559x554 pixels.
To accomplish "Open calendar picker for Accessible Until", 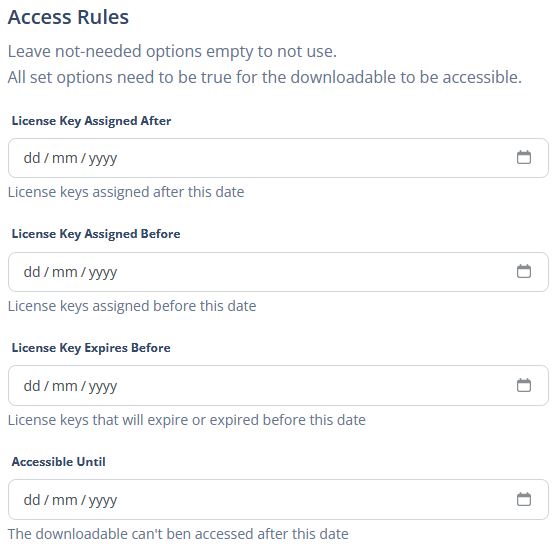I will pos(523,499).
